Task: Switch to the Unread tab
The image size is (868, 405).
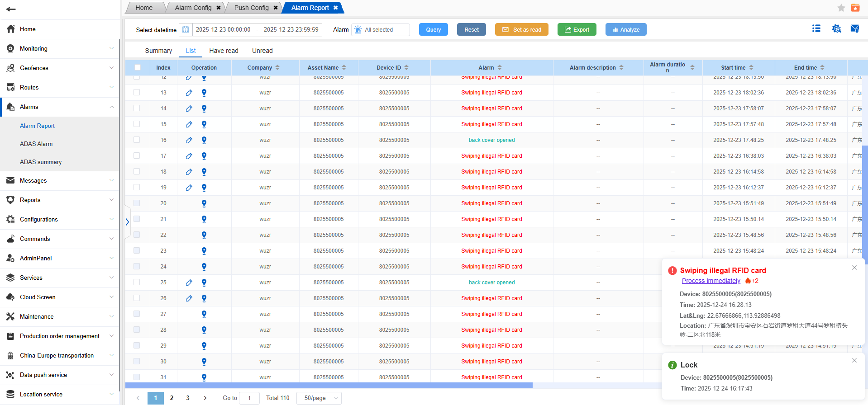Action: point(262,51)
